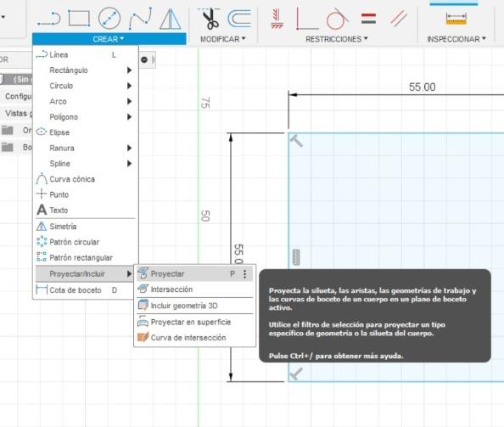Apply the Equal constraint icon
The image size is (504, 427).
(368, 19)
